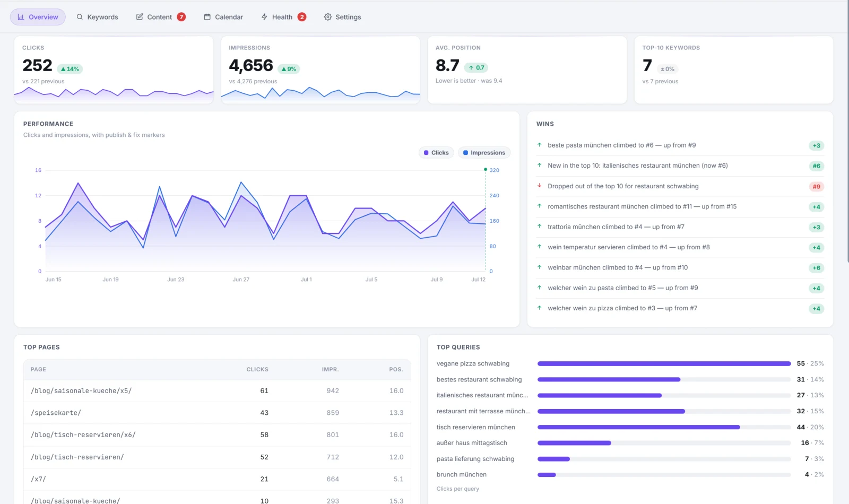Open the Keywords tab

click(97, 17)
